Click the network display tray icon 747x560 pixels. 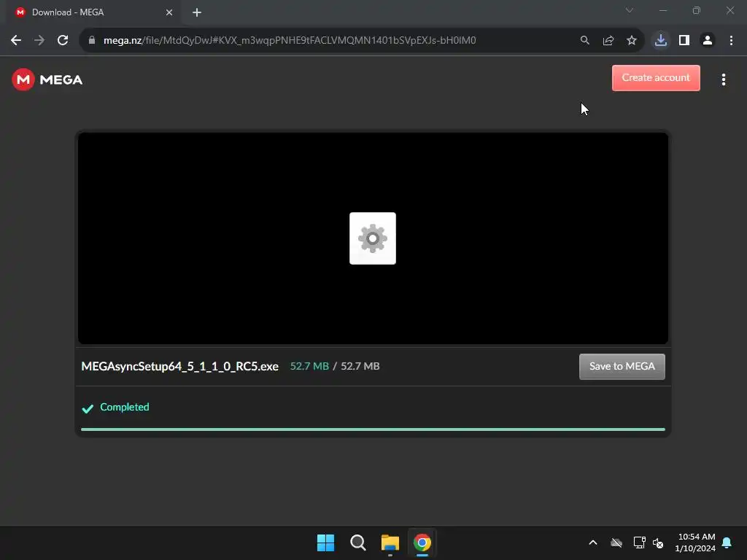tap(639, 542)
